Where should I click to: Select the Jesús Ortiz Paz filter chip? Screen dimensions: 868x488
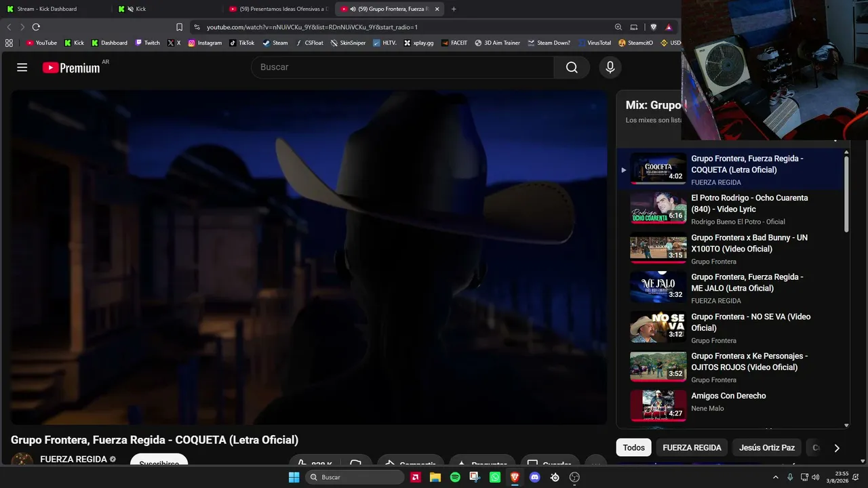click(767, 447)
